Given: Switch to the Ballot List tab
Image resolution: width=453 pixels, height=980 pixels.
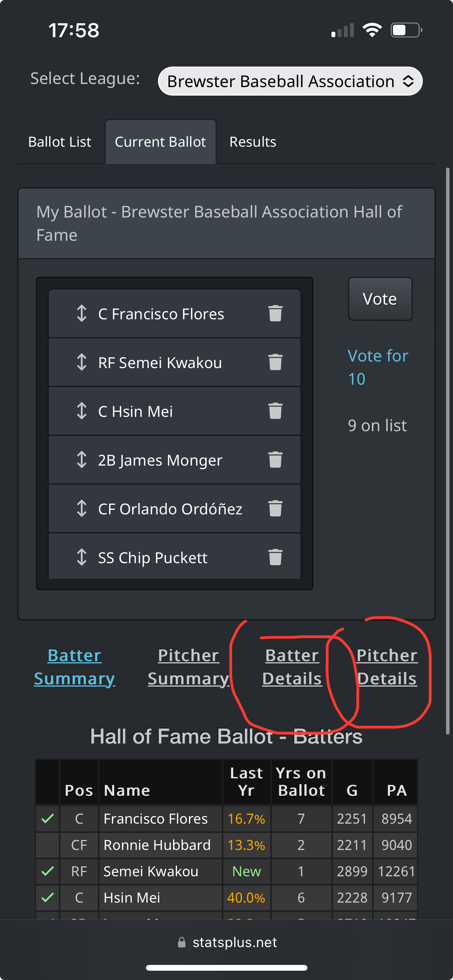Looking at the screenshot, I should (x=60, y=142).
